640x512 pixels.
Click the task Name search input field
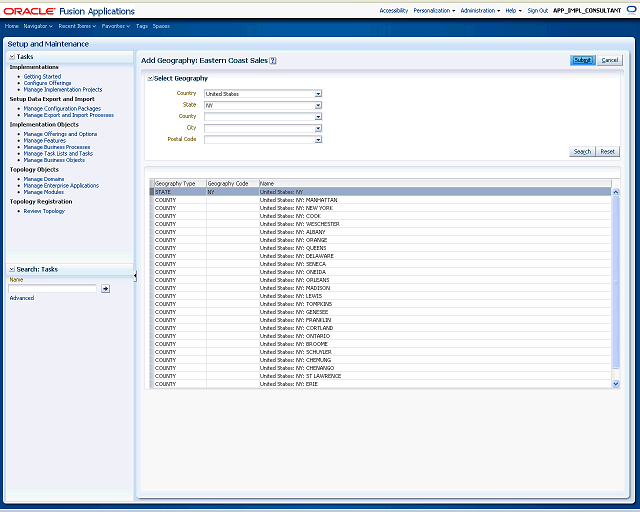tap(52, 289)
